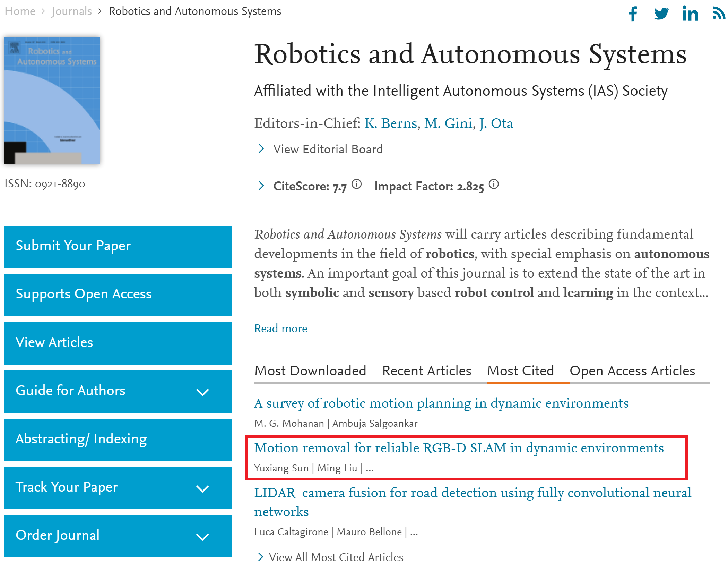Click the Submit Your Paper button
The image size is (728, 563).
click(x=118, y=247)
